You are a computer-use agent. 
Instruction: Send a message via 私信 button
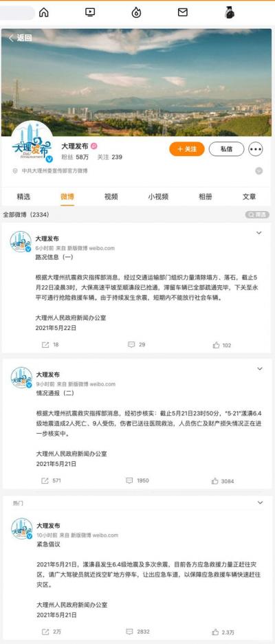click(x=226, y=148)
